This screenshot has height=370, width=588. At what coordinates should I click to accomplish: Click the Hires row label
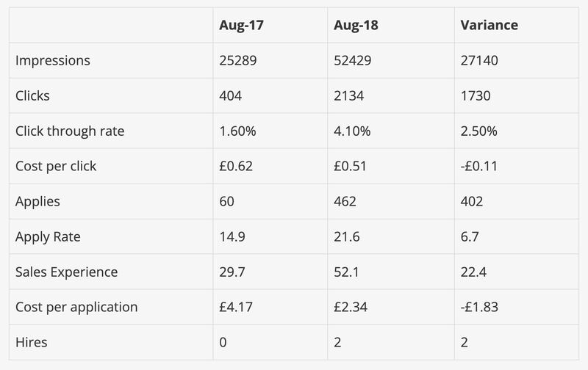point(32,342)
